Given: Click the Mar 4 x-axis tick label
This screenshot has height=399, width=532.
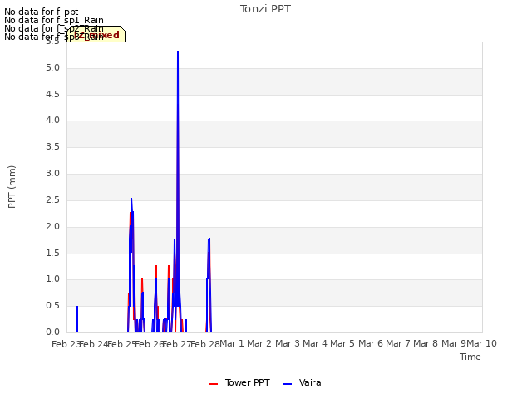Looking at the screenshot, I should (315, 343).
